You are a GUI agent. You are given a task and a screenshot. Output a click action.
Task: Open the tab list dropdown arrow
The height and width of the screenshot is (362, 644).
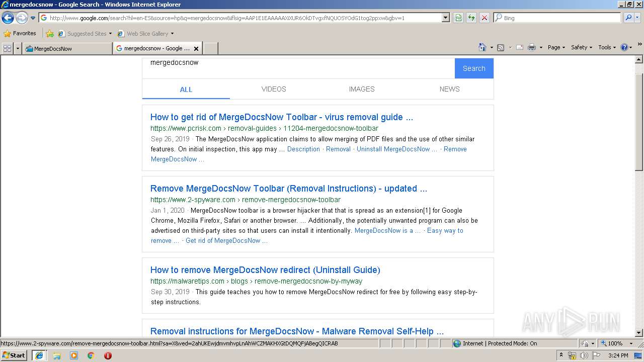(18, 48)
